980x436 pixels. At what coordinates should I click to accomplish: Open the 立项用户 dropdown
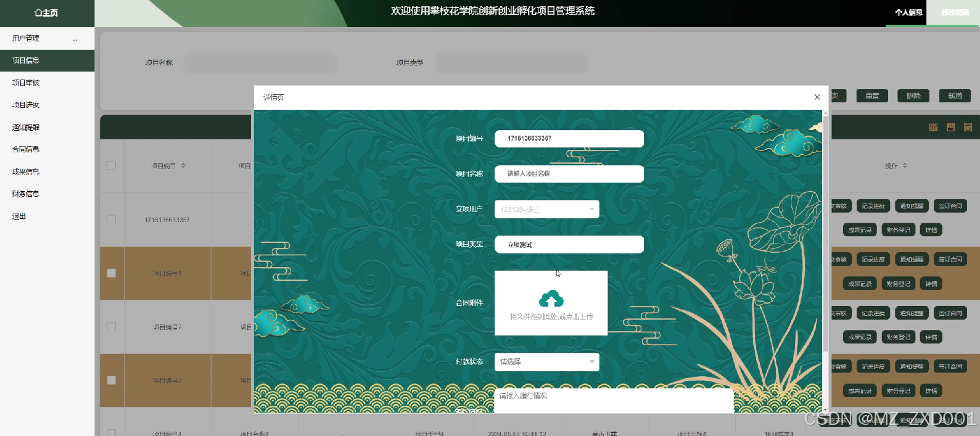[546, 209]
